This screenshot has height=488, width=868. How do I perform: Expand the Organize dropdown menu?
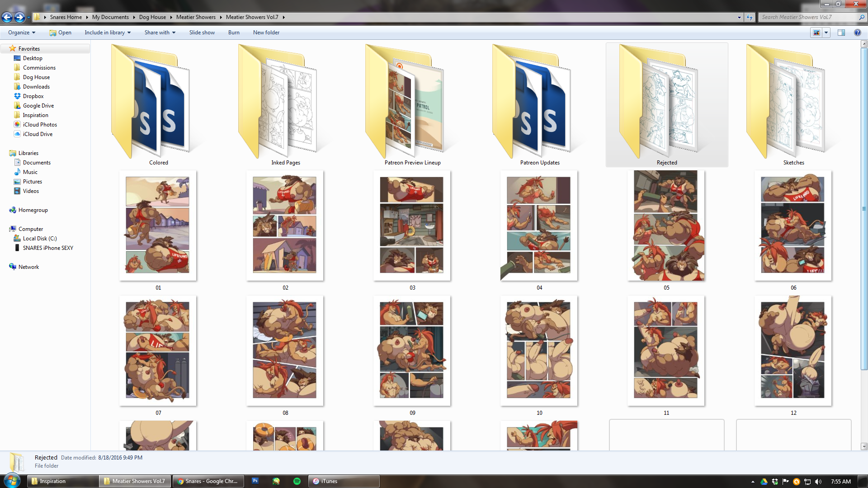coord(21,33)
